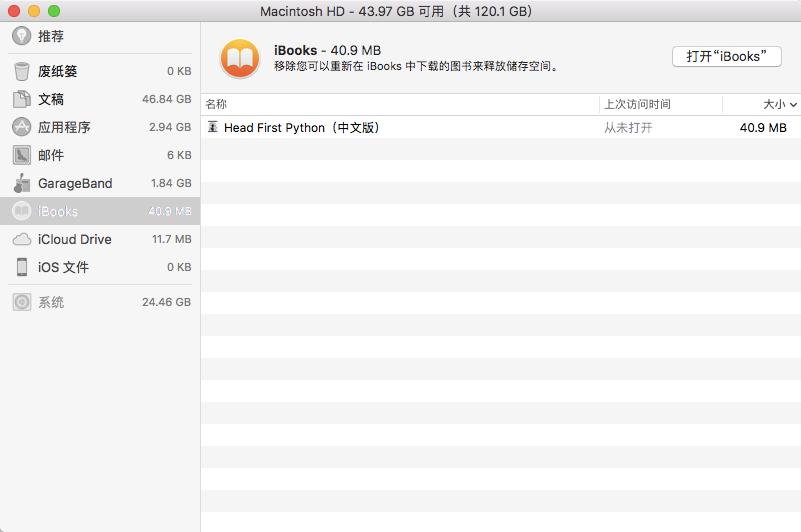Click the lightbulb 推荐 icon
The height and width of the screenshot is (532, 801).
coord(21,36)
